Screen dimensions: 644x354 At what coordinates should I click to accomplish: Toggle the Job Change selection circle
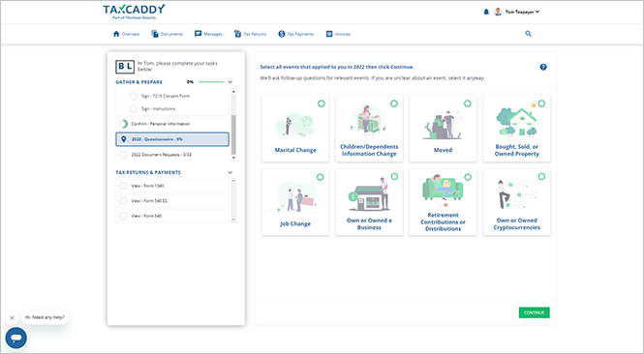click(x=321, y=177)
